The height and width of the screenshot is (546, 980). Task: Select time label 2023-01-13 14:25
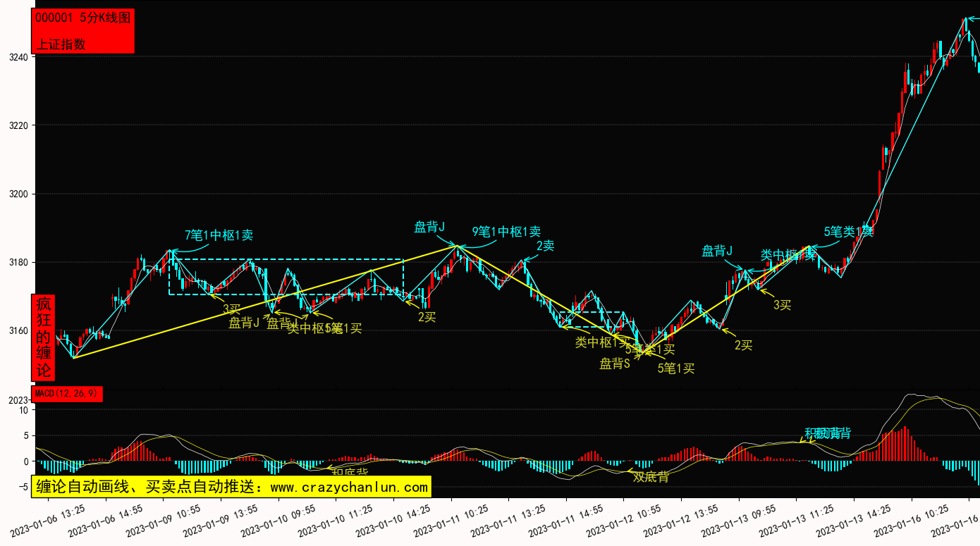click(x=855, y=520)
